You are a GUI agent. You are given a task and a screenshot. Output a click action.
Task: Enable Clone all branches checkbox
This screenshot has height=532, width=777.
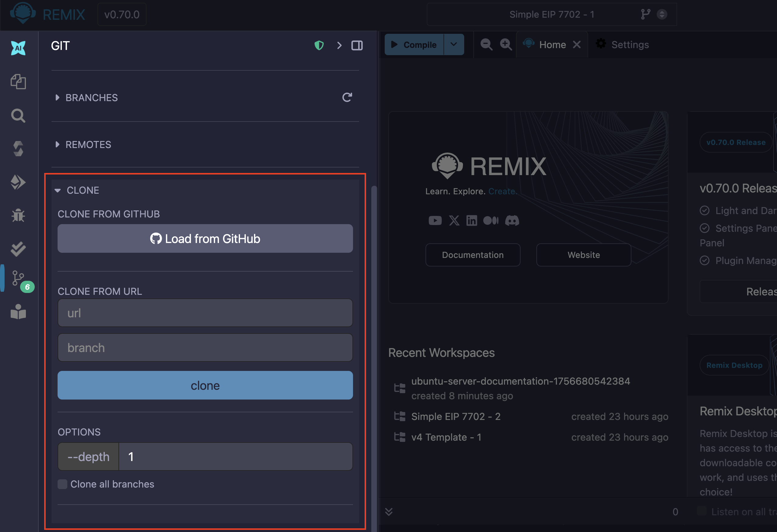62,484
